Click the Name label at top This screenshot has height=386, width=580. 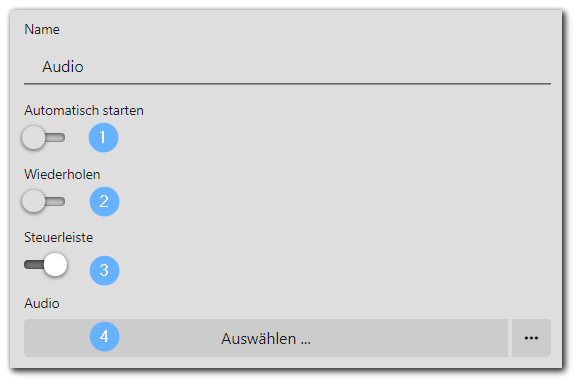coord(42,29)
